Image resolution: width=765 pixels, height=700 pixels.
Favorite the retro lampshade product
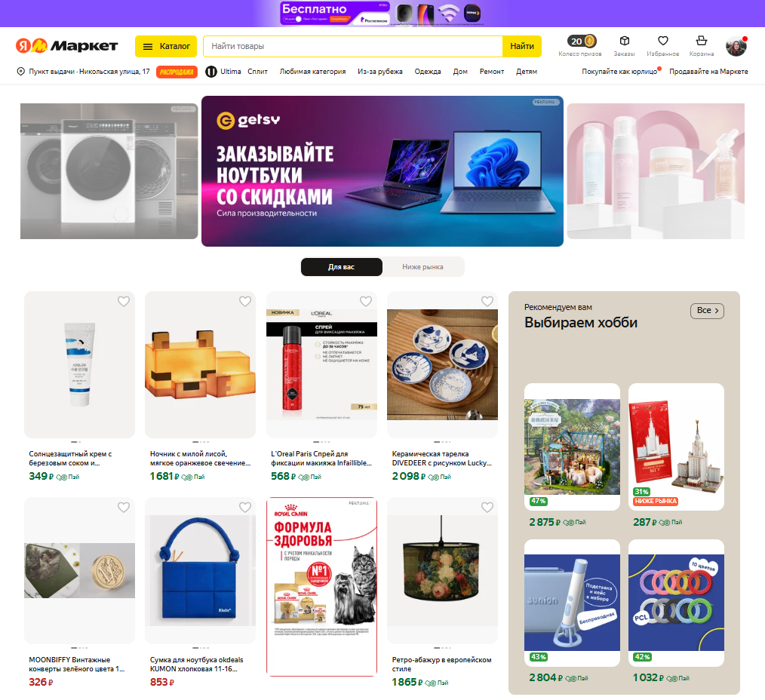(487, 508)
